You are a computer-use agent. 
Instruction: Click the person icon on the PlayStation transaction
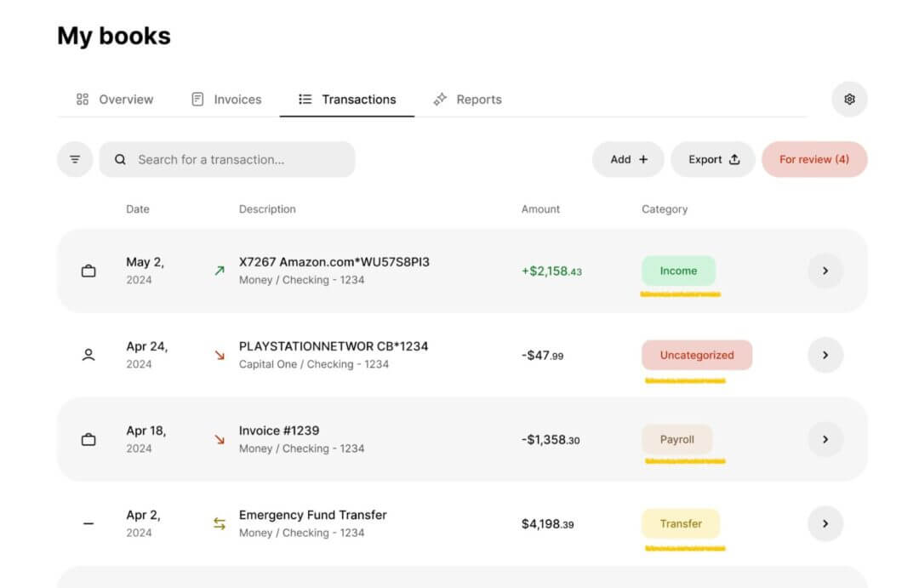click(88, 355)
